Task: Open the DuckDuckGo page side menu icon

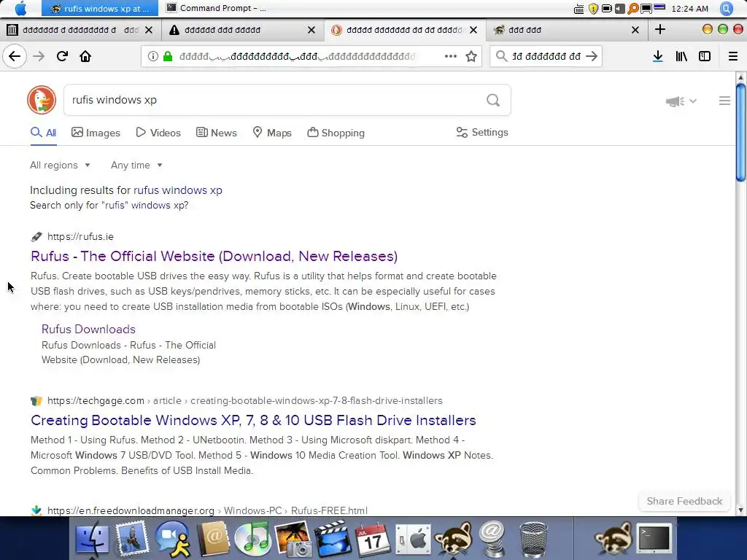Action: pyautogui.click(x=724, y=101)
